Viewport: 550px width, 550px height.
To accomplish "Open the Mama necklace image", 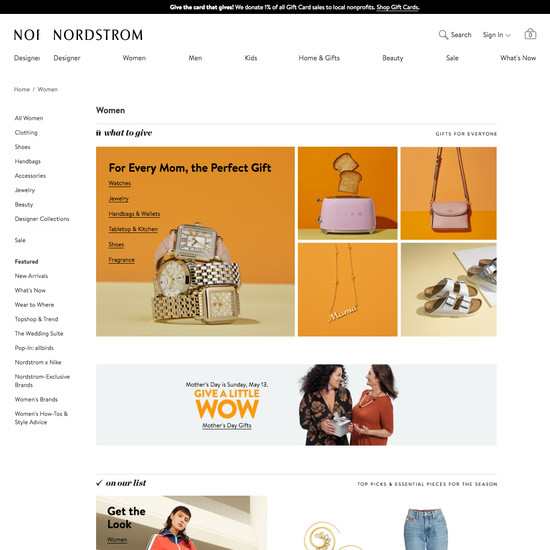I will [348, 290].
